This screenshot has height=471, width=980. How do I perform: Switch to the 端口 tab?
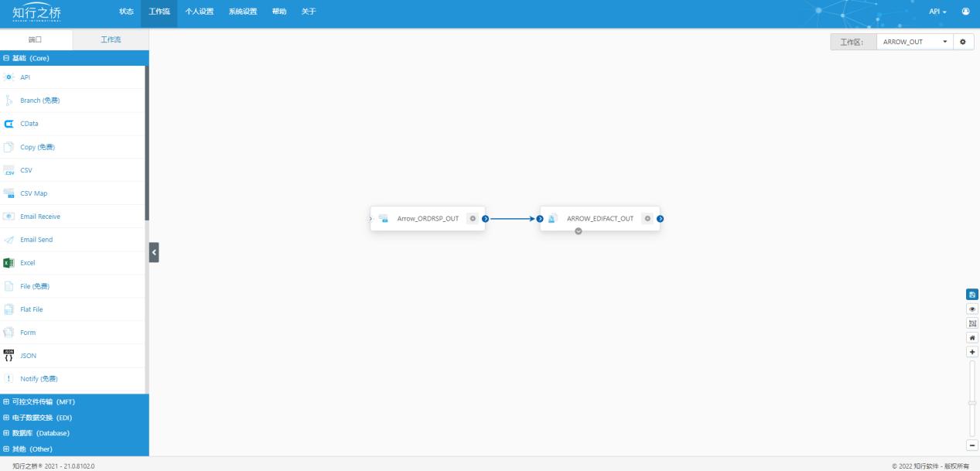(x=36, y=39)
